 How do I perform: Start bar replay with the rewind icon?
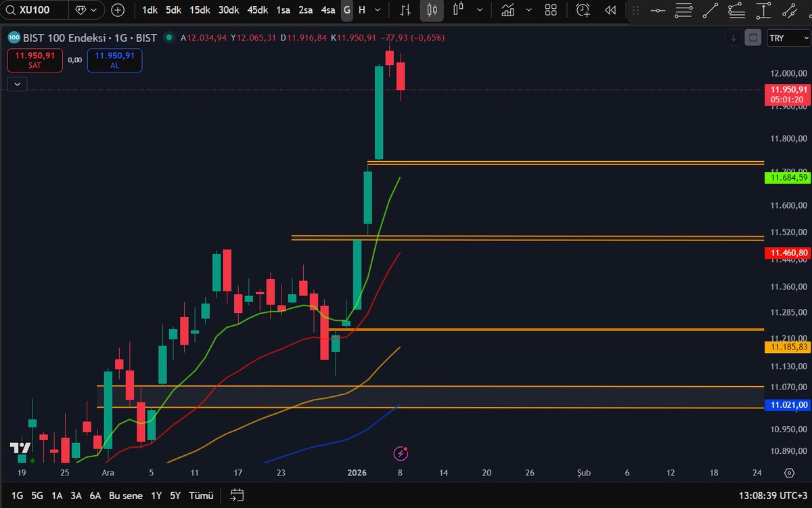[x=610, y=10]
